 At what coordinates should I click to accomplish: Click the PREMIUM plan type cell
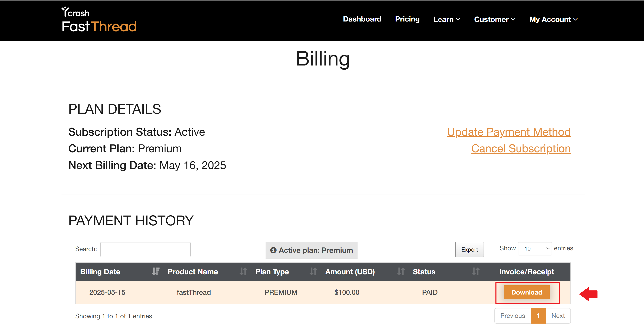click(281, 292)
